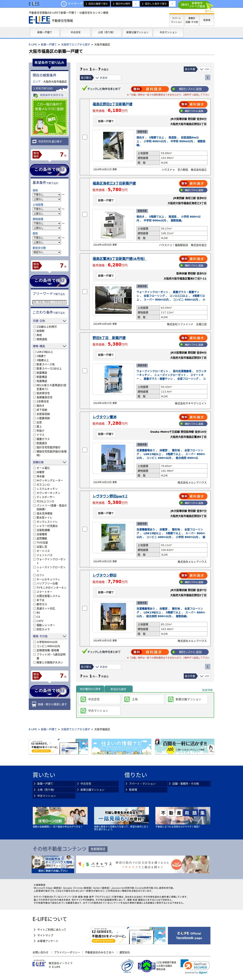This screenshot has width=243, height=980.
Task: Click the フリーワード search text field
Action: 49,302
